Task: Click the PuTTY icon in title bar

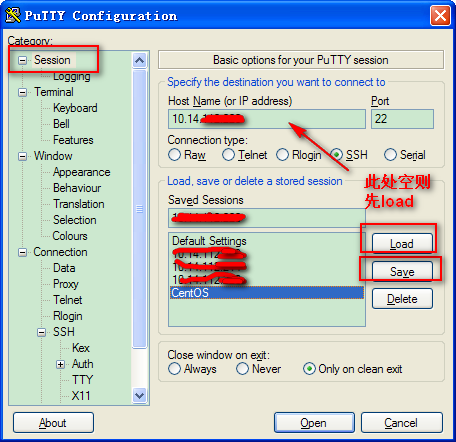Action: [x=13, y=15]
